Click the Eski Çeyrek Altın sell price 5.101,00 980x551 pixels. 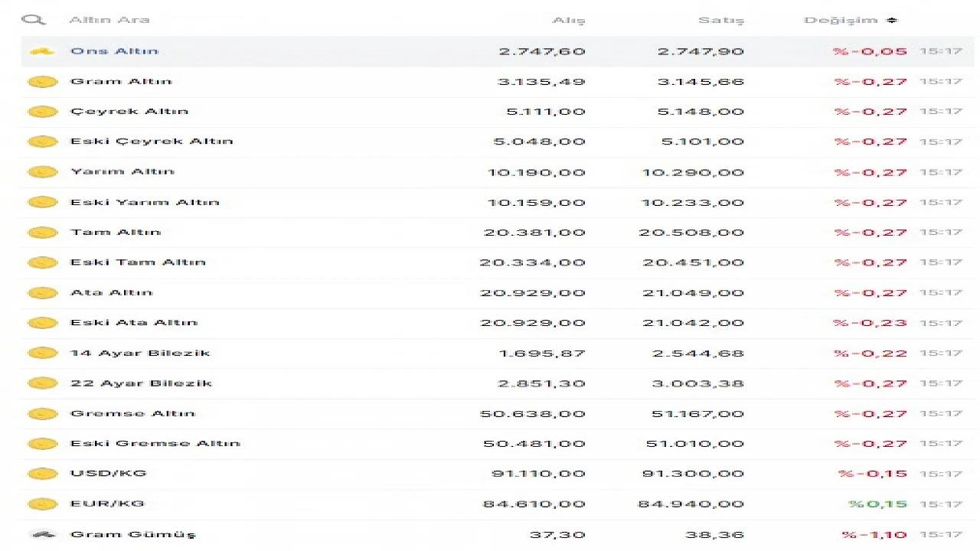pos(703,142)
